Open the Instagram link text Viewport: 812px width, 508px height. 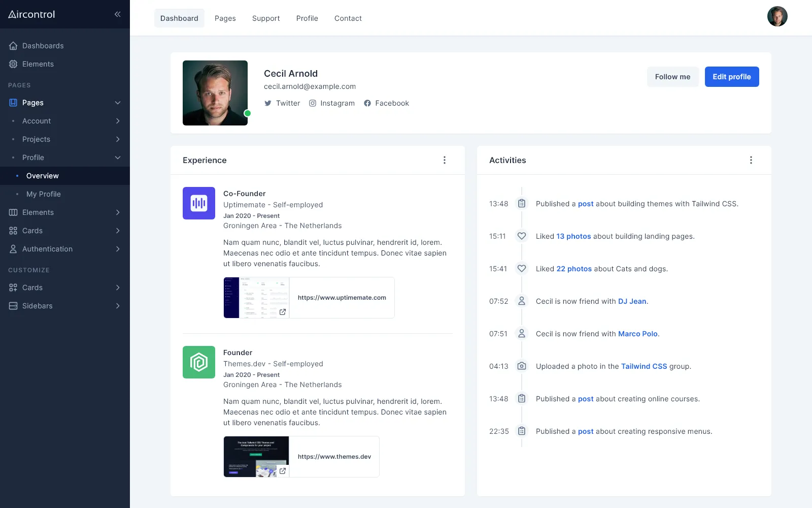(x=337, y=103)
